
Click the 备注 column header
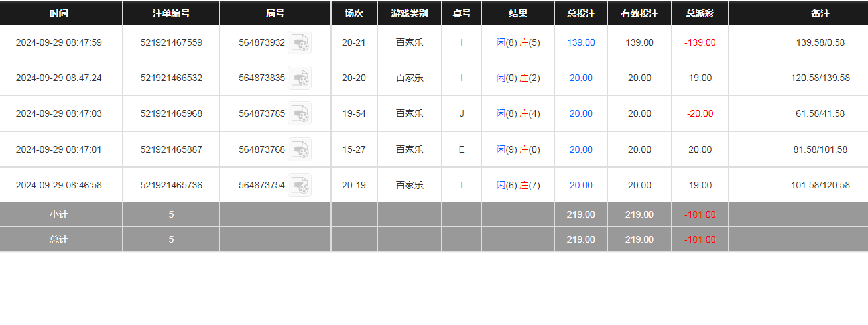(820, 13)
